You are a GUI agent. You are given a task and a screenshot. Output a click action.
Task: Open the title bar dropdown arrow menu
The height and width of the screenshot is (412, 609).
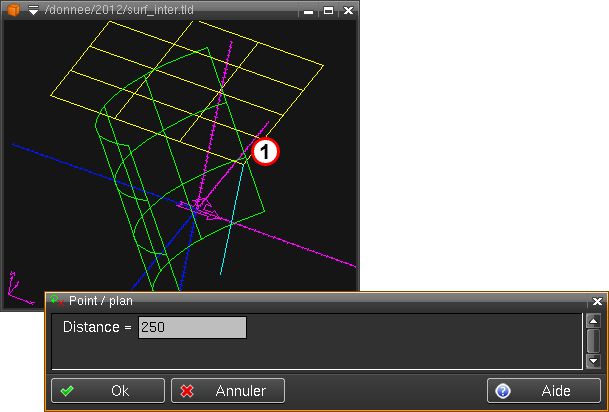[33, 10]
